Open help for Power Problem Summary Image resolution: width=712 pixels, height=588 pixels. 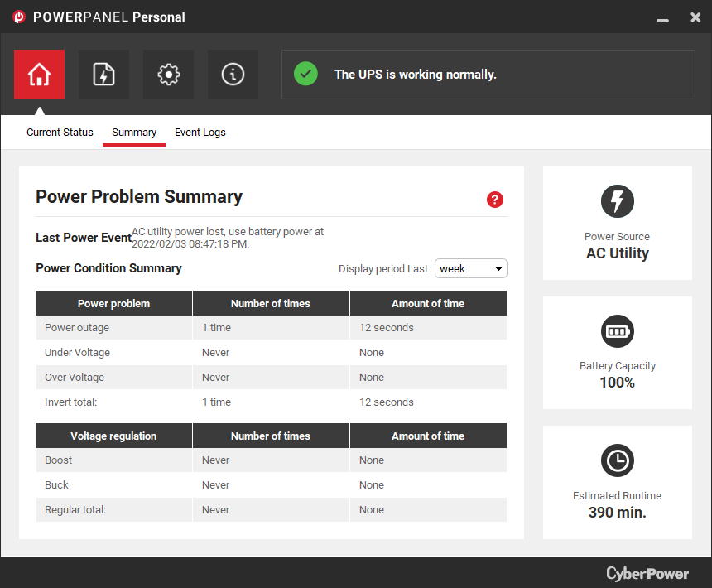pos(495,200)
